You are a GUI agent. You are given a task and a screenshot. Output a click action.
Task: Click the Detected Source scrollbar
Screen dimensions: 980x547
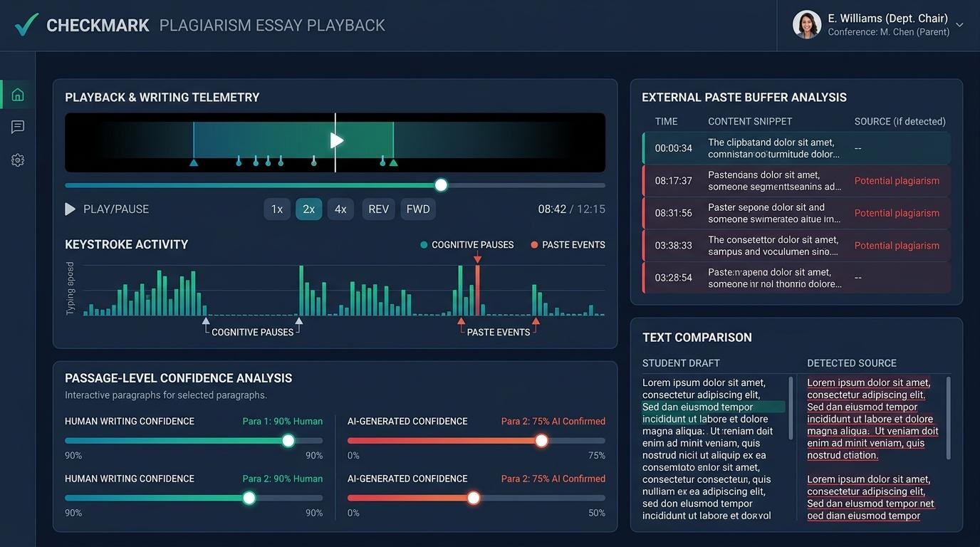[x=948, y=418]
